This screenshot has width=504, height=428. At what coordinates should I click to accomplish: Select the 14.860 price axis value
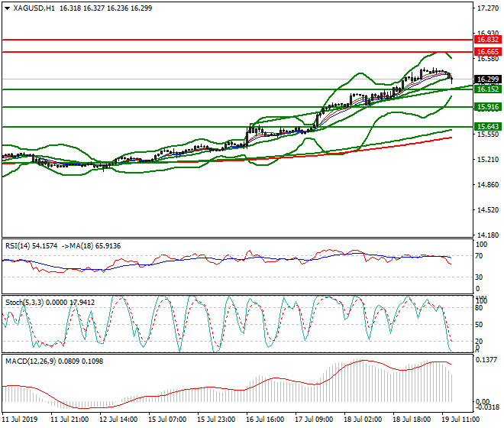(488, 185)
